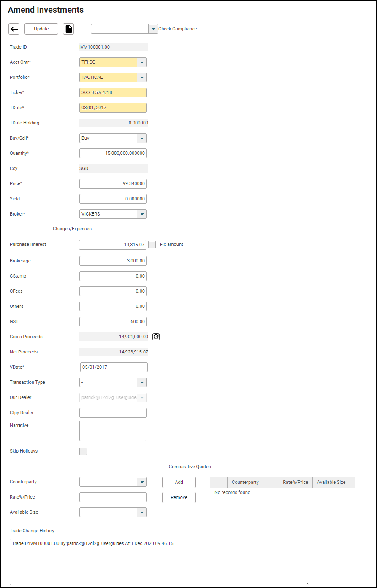Click the Trade Change History text box
The height and width of the screenshot is (588, 377).
[160, 562]
